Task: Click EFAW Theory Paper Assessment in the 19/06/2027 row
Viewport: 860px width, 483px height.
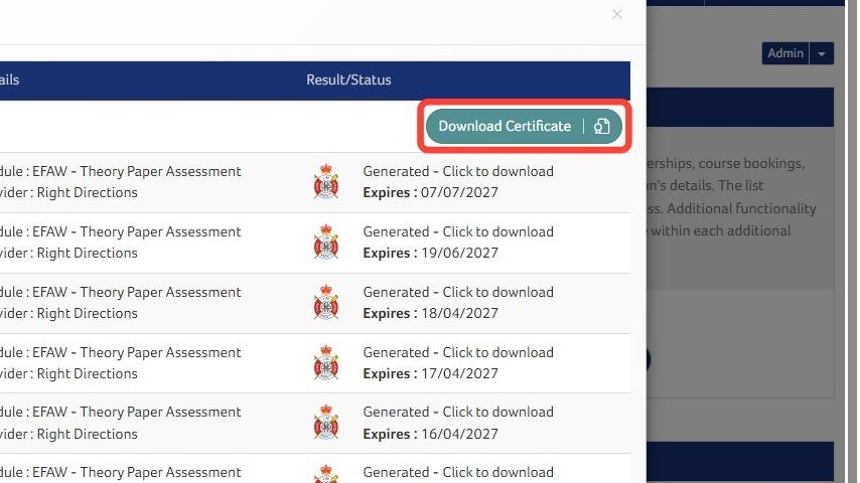Action: [137, 232]
